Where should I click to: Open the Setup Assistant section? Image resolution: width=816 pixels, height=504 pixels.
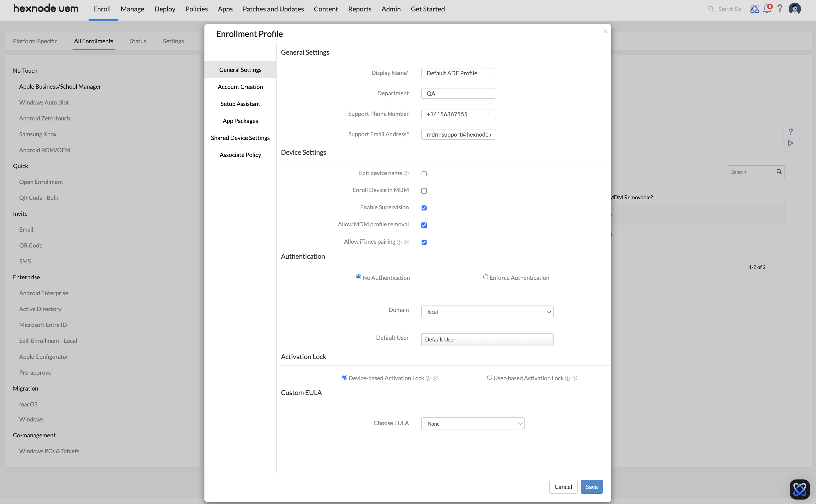240,104
